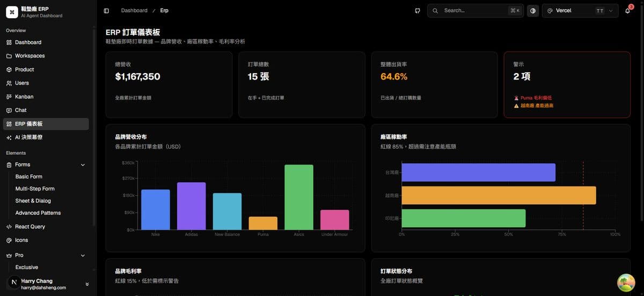Viewport: 644px width, 296px height.
Task: Click the Search input field
Action: point(475,11)
